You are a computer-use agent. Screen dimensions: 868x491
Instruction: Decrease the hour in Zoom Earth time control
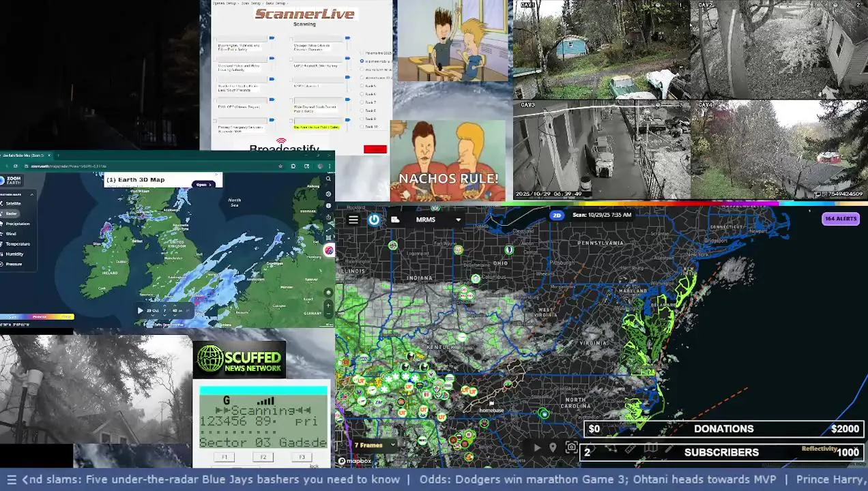point(164,316)
